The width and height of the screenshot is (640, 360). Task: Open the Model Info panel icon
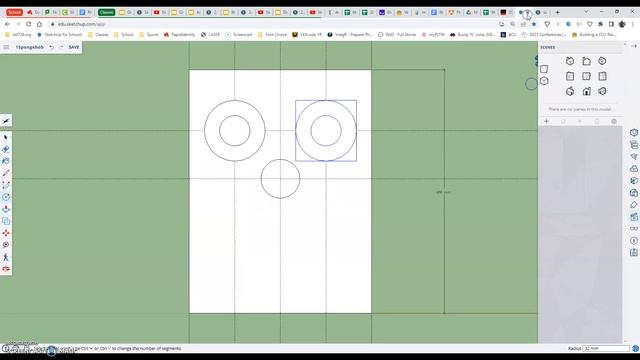coord(633,241)
